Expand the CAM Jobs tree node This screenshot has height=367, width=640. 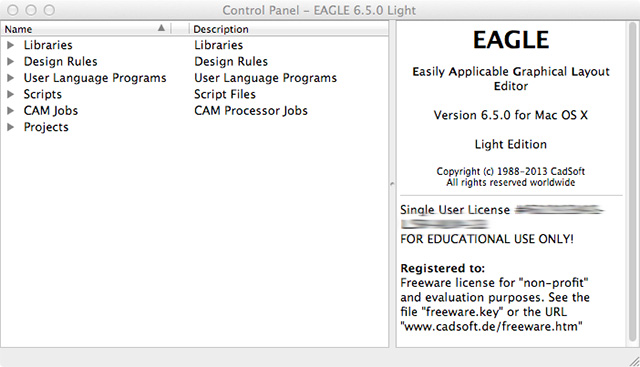11,110
